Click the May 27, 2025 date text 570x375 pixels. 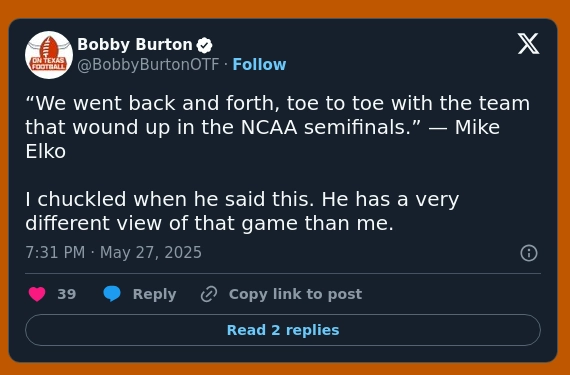pyautogui.click(x=151, y=253)
